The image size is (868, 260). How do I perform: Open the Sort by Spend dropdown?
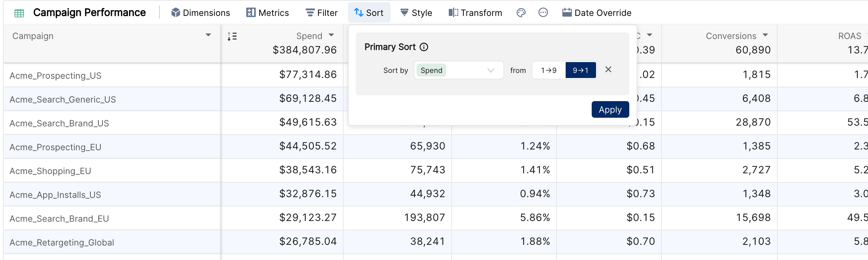coord(459,70)
